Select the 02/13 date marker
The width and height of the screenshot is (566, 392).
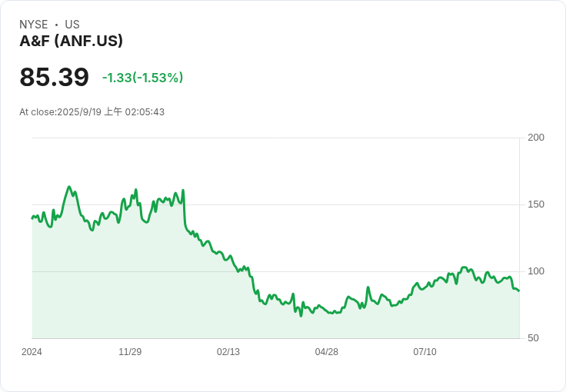pos(228,352)
